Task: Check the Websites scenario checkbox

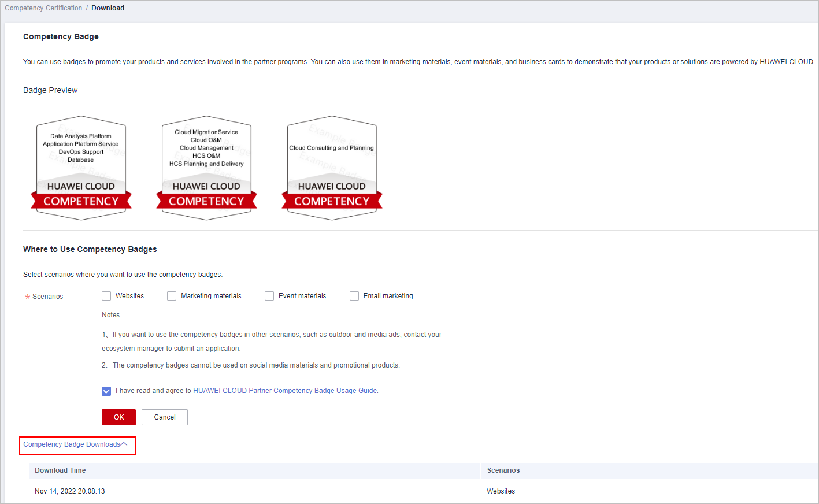Action: (x=106, y=296)
